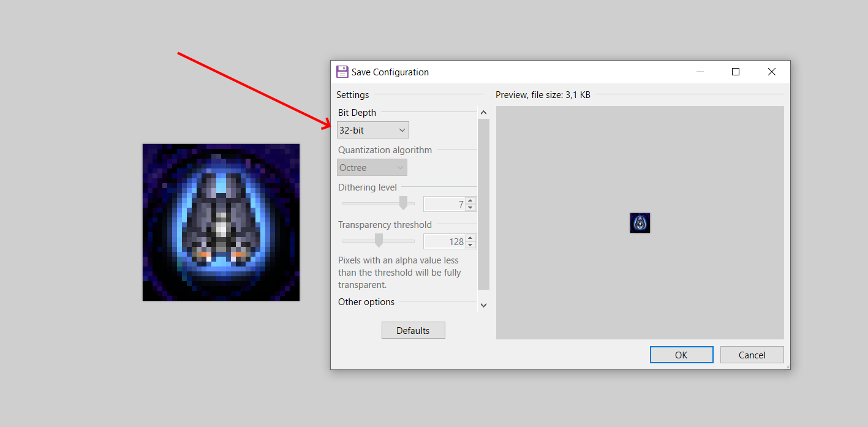Image resolution: width=868 pixels, height=427 pixels.
Task: Close the Save Configuration dialog
Action: pyautogui.click(x=772, y=72)
